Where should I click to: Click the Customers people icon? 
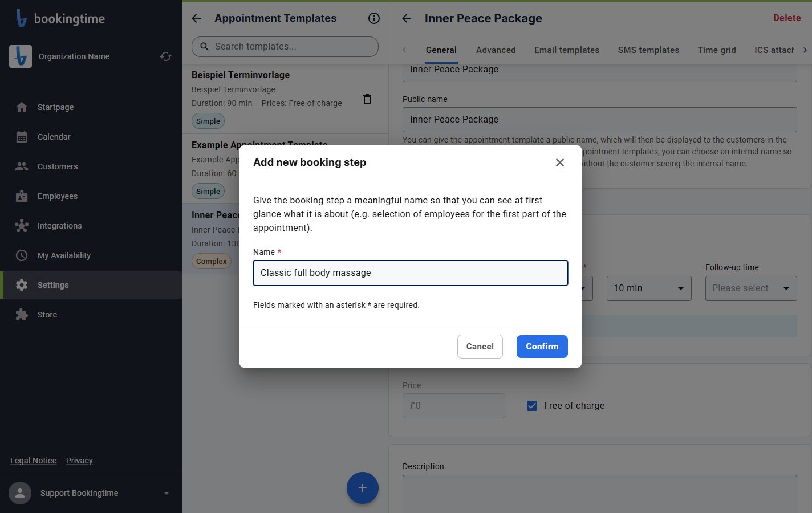[22, 166]
